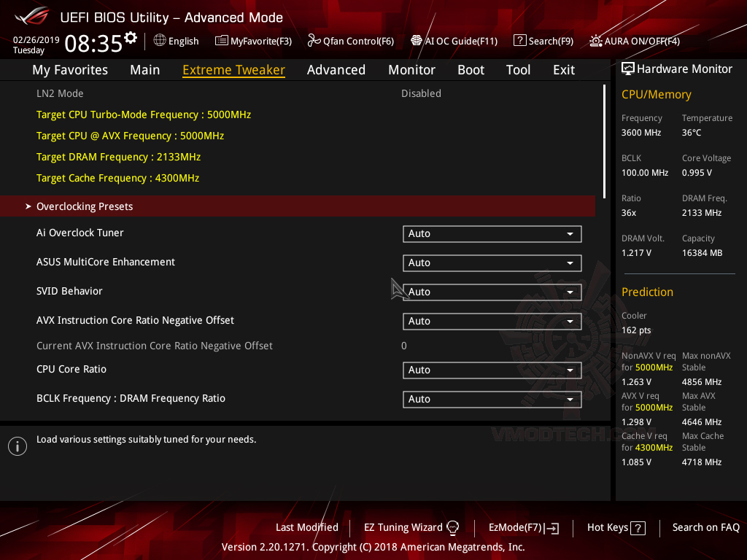The width and height of the screenshot is (747, 560).
Task: Select the Overclocking Presets row label
Action: (85, 206)
